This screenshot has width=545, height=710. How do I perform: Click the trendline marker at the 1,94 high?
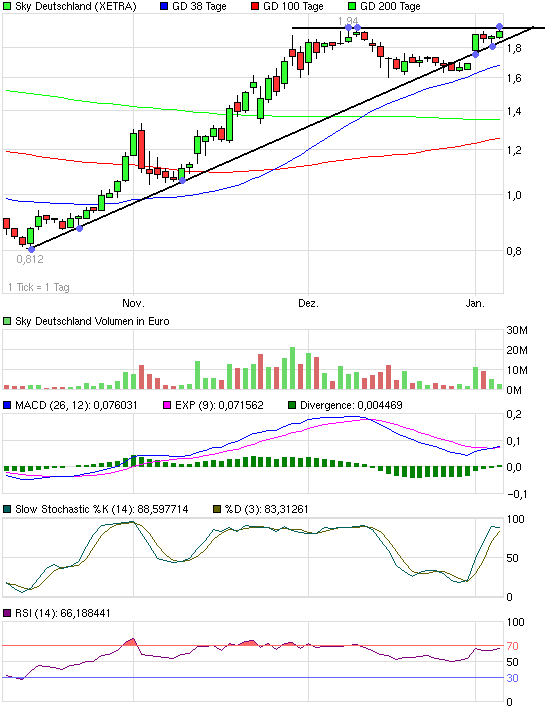coord(348,28)
